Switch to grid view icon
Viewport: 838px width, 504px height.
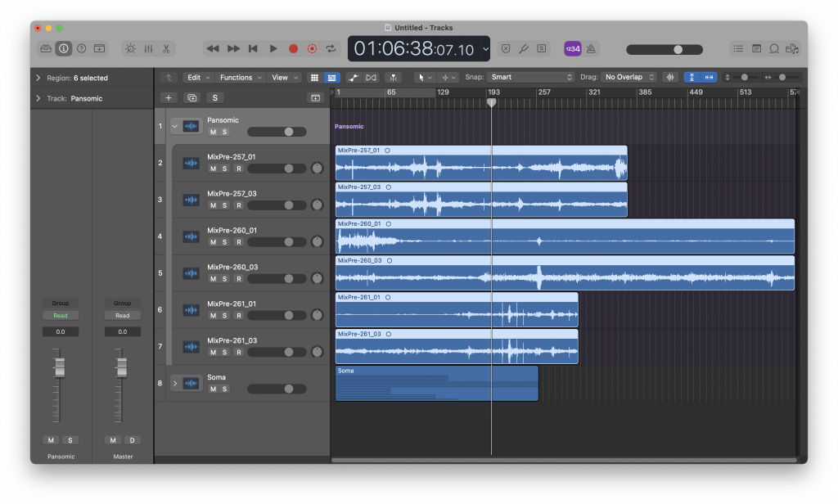point(314,78)
